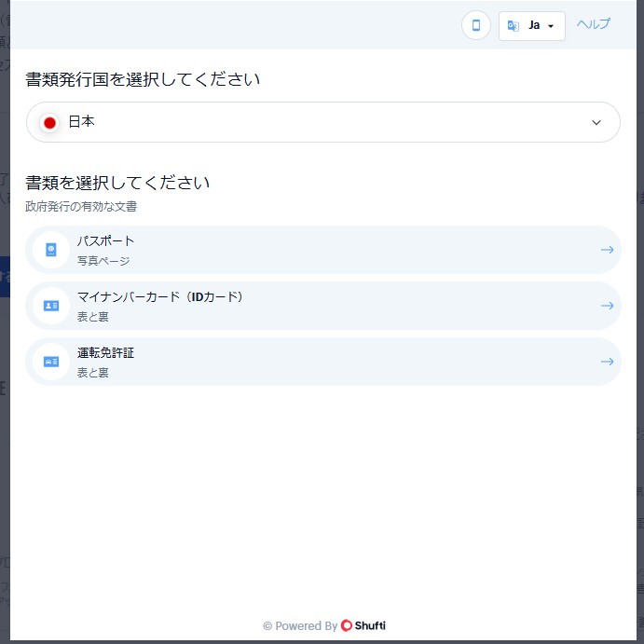Image resolution: width=644 pixels, height=644 pixels.
Task: Click 表と裏 under 運転免許証
Action: click(93, 373)
